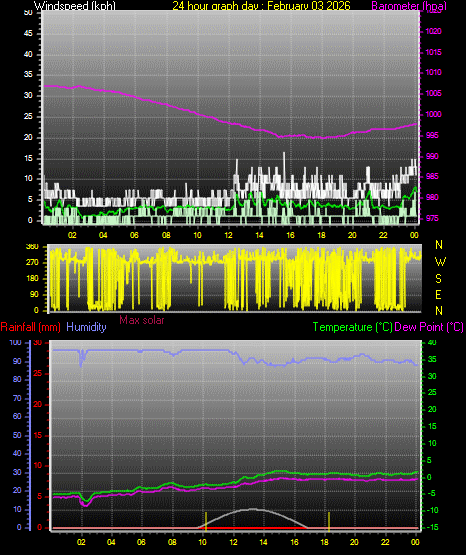Viewport: 466px width, 555px height.
Task: Select the red 'Rainfall (mm)' legend label
Action: 30,327
